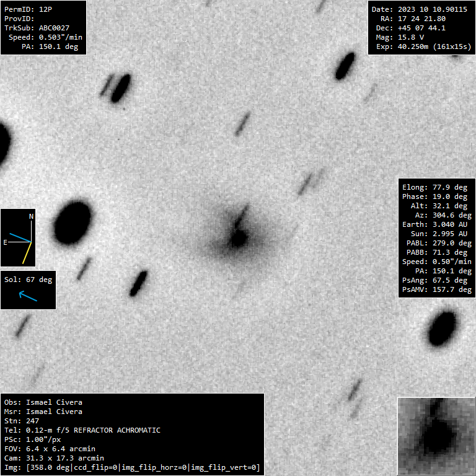Click the E label in the compass box

pos(5,242)
